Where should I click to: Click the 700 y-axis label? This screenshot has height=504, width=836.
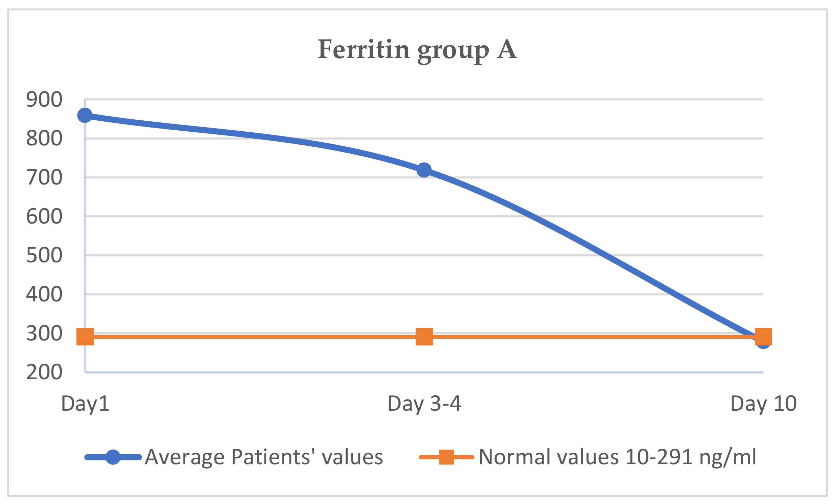[44, 178]
